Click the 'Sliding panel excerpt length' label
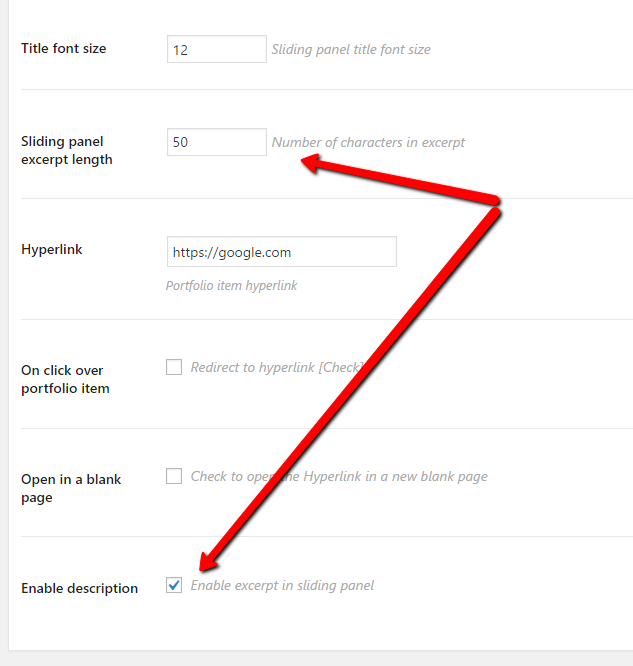The width and height of the screenshot is (633, 666). [67, 150]
